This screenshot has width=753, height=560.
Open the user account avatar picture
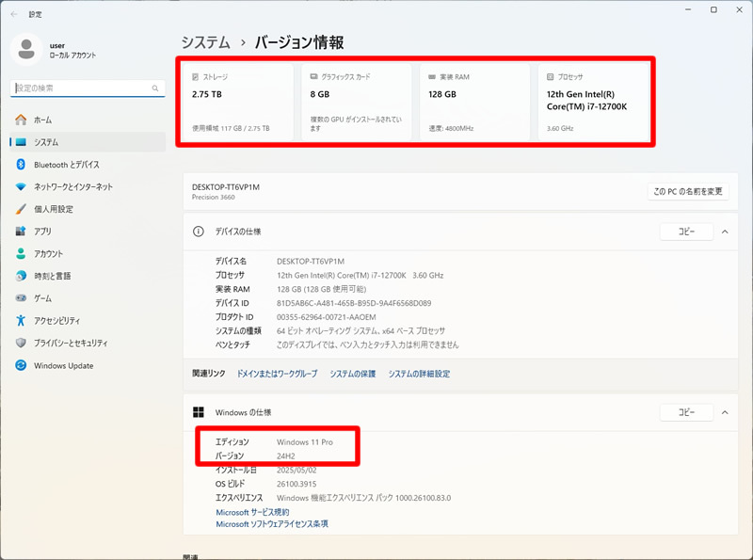click(26, 50)
